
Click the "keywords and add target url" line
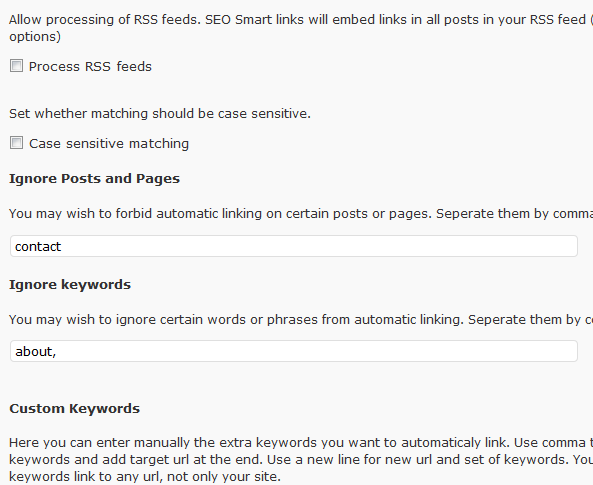(x=301, y=460)
